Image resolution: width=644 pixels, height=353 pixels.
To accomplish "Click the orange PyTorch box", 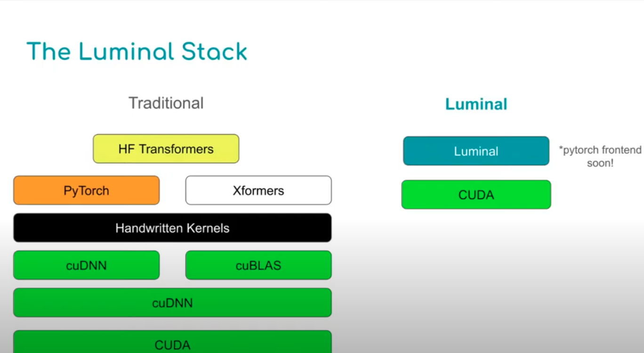I will tap(87, 190).
